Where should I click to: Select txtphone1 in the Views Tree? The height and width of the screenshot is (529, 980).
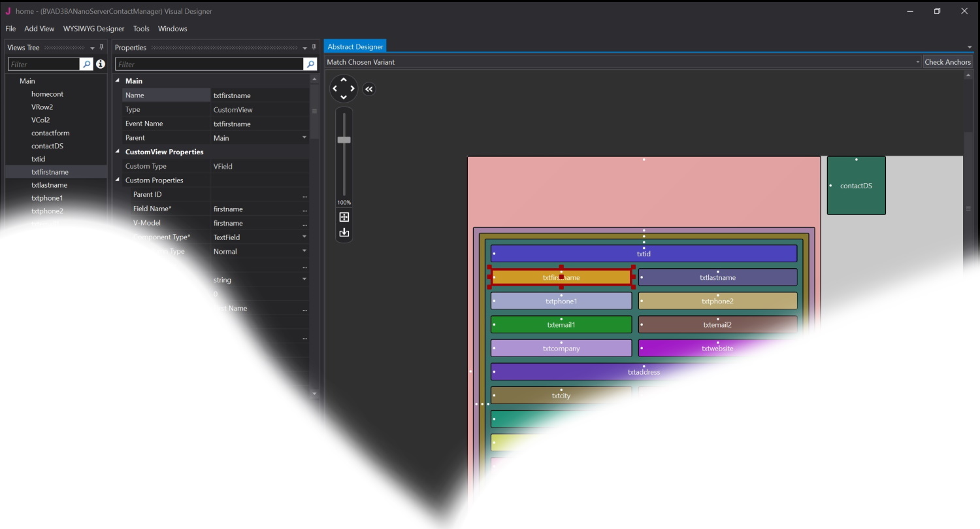tap(47, 198)
